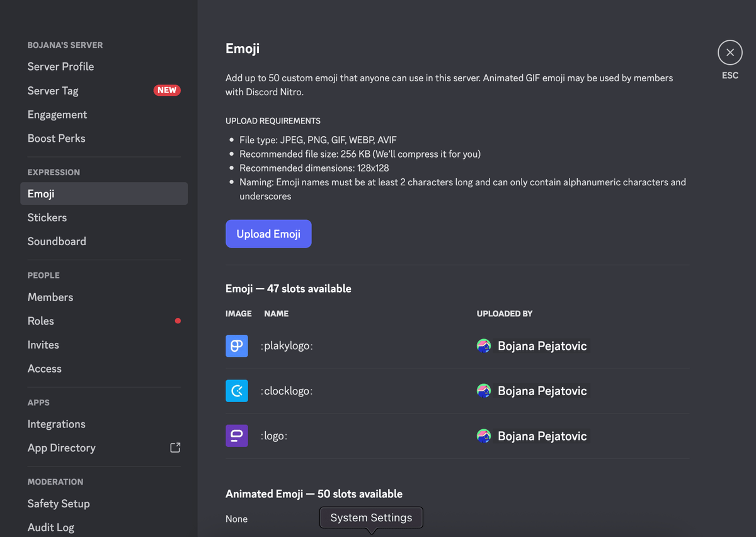Switch to the Stickers section
756x537 pixels.
(x=47, y=217)
